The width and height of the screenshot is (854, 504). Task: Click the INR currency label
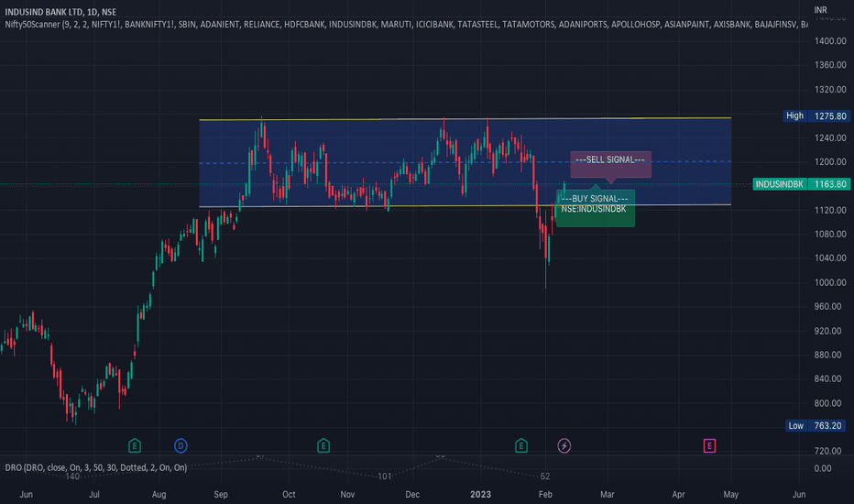click(x=820, y=10)
